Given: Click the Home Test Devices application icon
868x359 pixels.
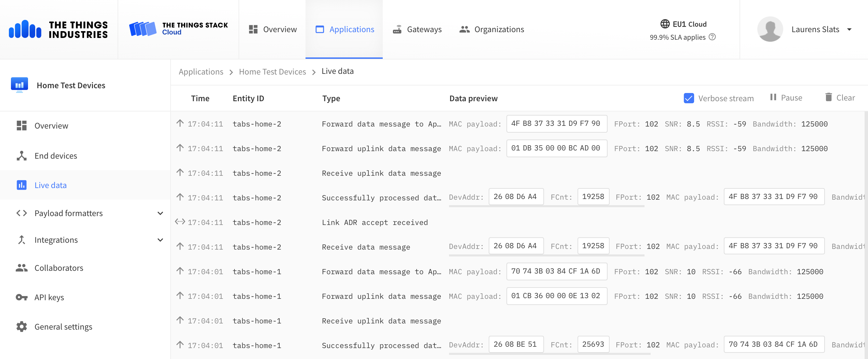Looking at the screenshot, I should pos(19,85).
